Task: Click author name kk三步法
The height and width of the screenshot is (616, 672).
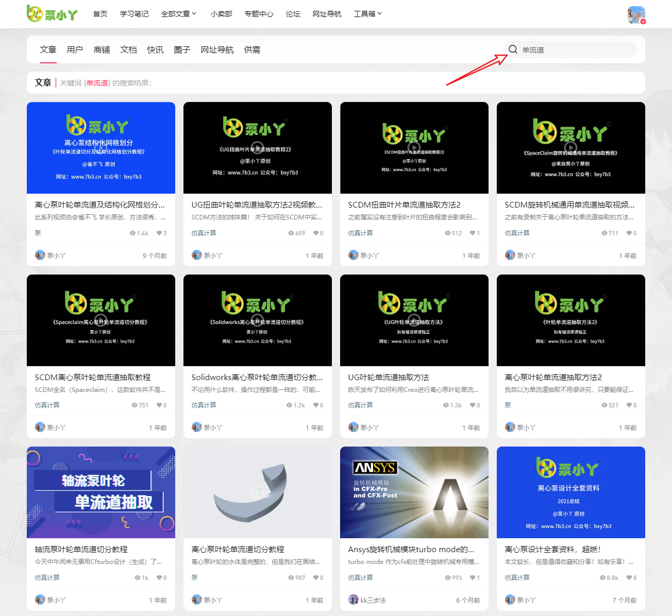Action: [373, 600]
